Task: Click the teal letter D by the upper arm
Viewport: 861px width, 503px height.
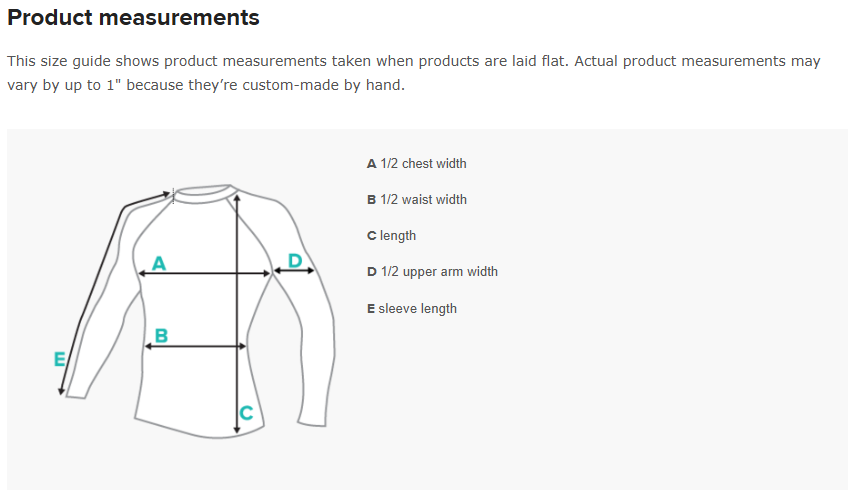Action: coord(294,260)
